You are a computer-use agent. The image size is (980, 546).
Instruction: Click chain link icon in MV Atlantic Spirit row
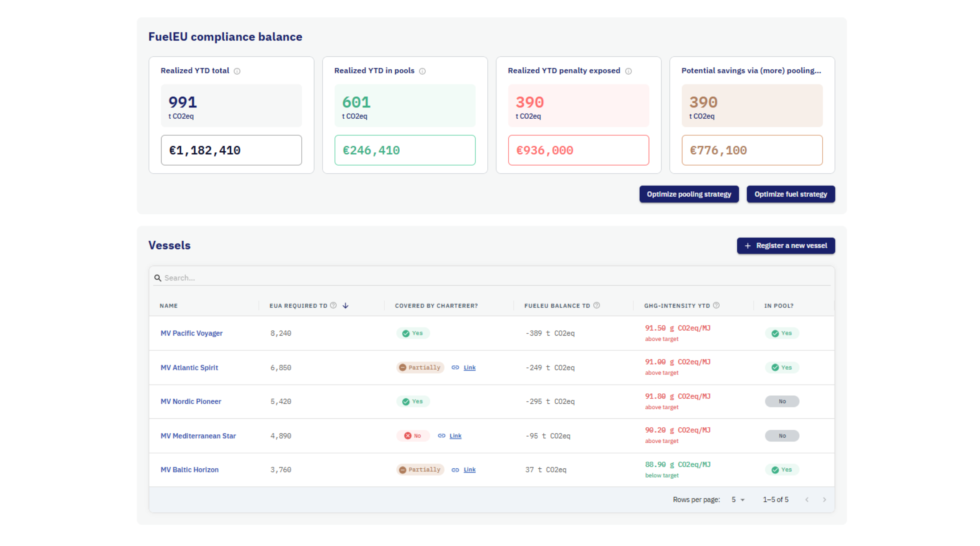coord(455,367)
